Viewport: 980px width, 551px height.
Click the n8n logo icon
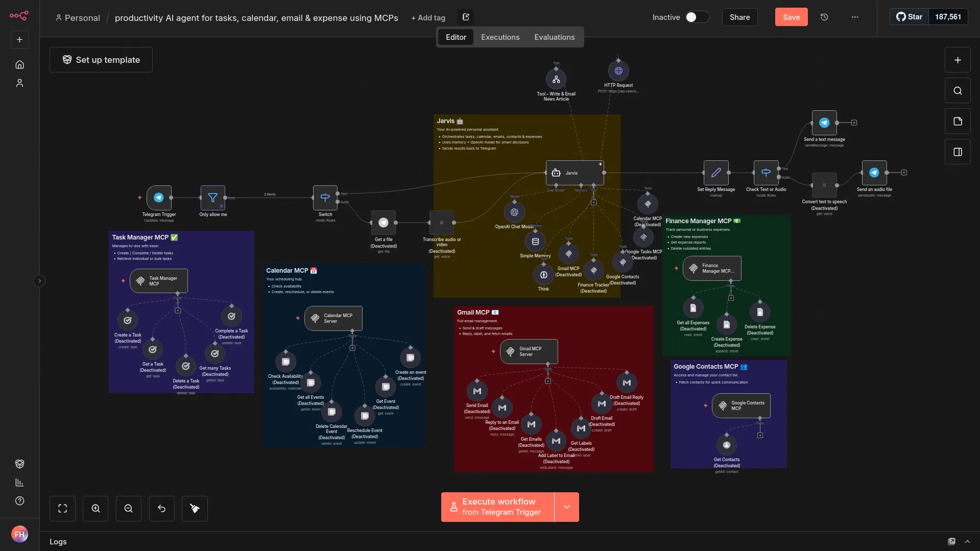[x=19, y=16]
